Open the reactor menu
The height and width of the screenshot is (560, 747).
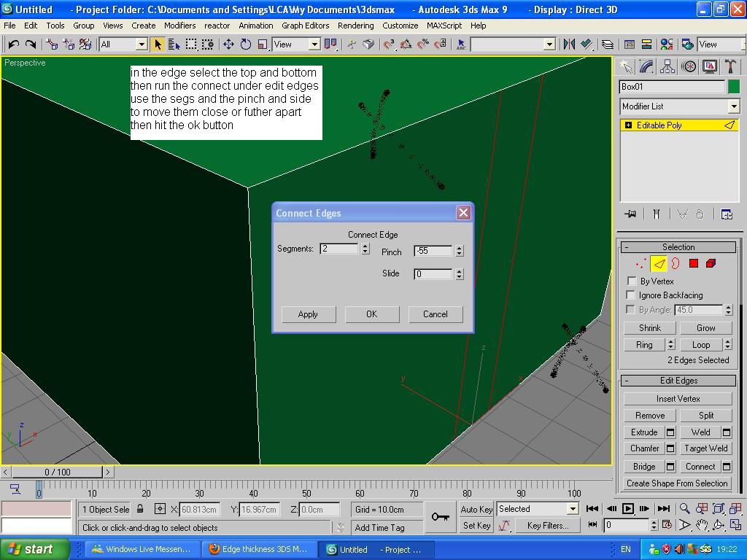coord(217,26)
